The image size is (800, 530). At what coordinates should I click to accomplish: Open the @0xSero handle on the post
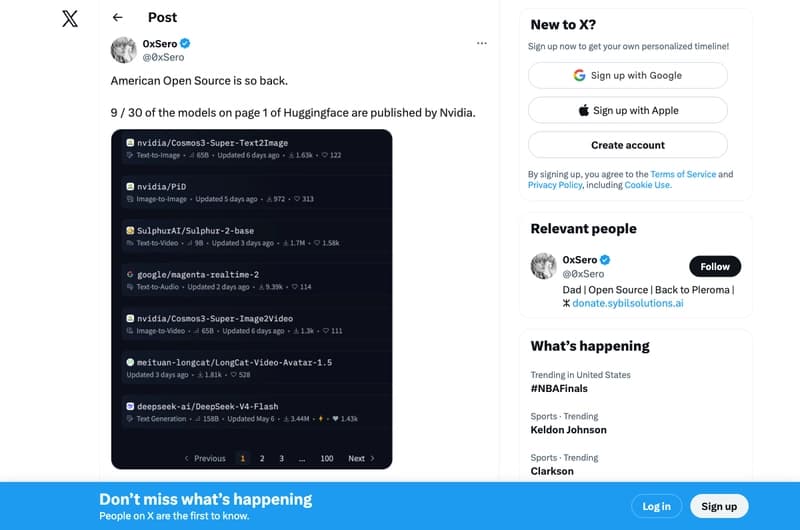click(x=163, y=57)
